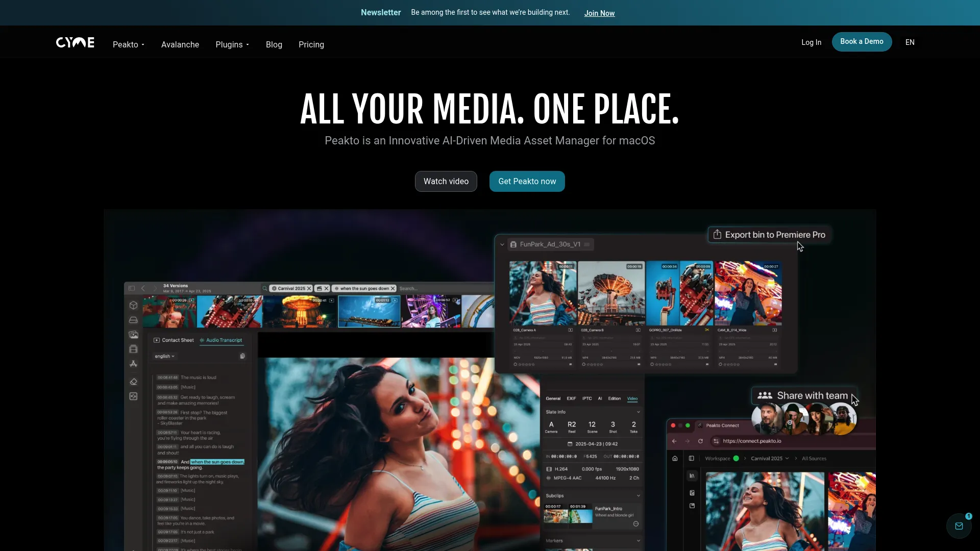Switch to the General metadata tab
Image resolution: width=980 pixels, height=551 pixels.
553,398
